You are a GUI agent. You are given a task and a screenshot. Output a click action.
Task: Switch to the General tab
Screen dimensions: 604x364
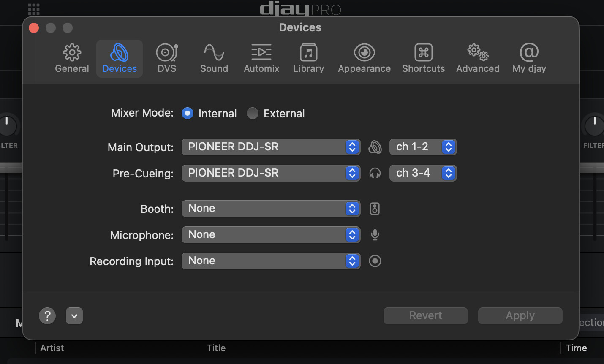coord(72,58)
